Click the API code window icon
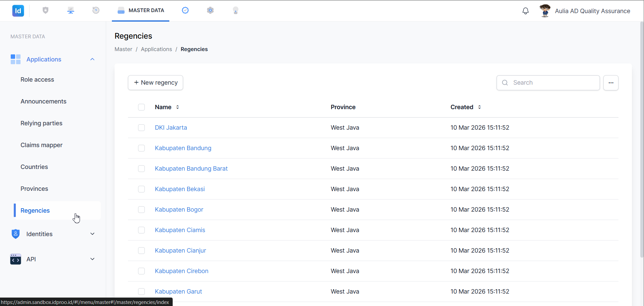 15,259
